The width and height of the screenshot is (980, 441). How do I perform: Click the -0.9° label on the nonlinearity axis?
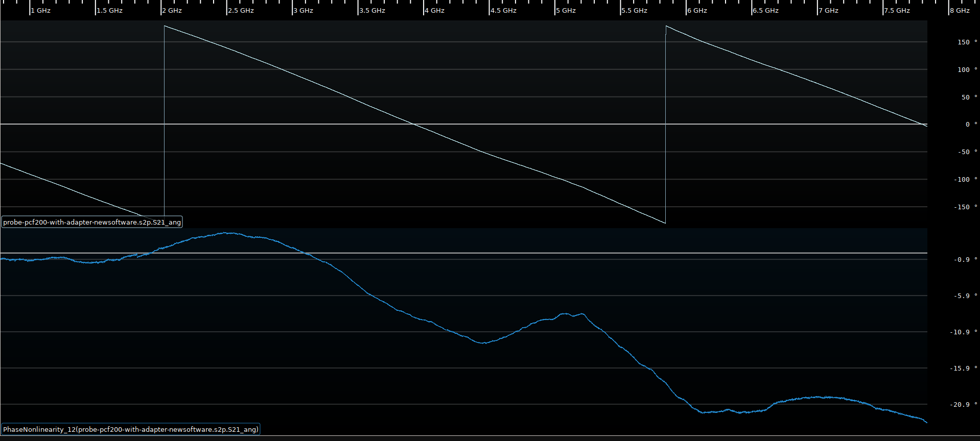[966, 259]
